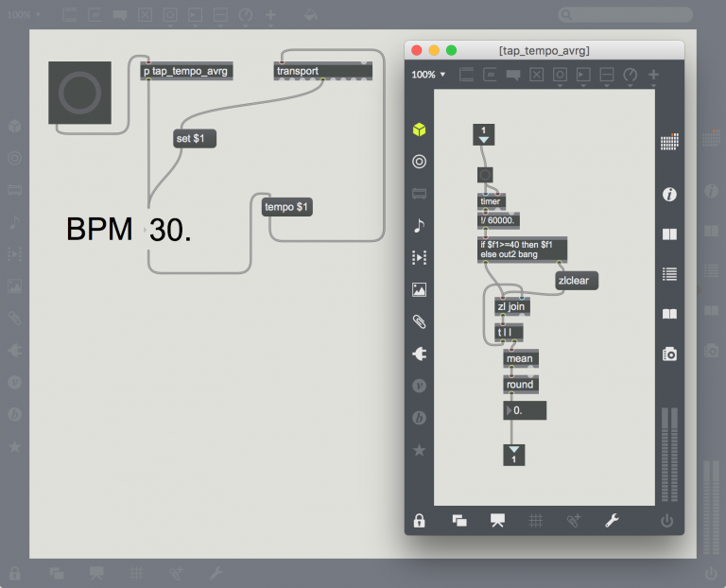
Task: Open the Images browser in tap_tempo_avrg sidebar
Action: coord(419,290)
